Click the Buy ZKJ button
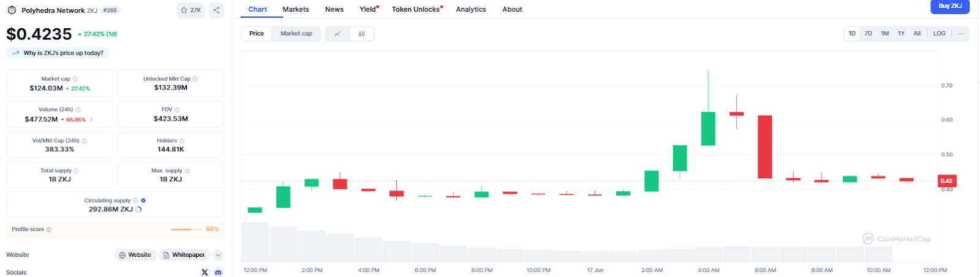This screenshot has height=277, width=980. pyautogui.click(x=949, y=6)
